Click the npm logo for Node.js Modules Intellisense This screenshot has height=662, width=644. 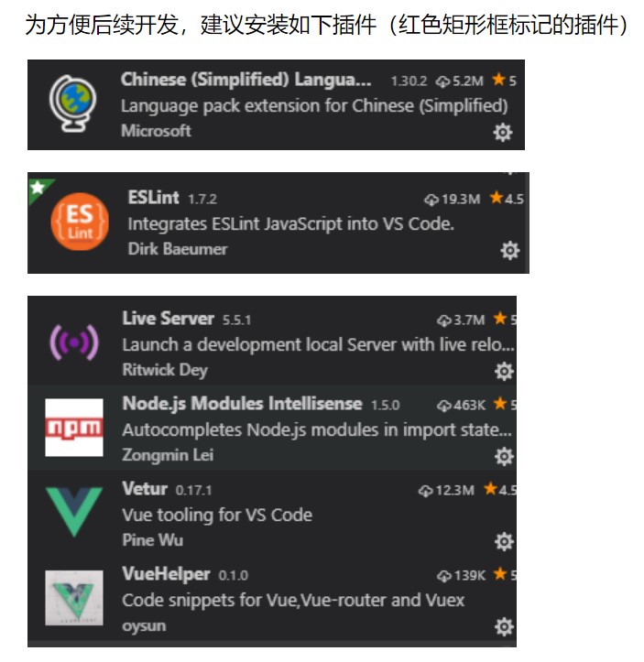click(x=74, y=428)
